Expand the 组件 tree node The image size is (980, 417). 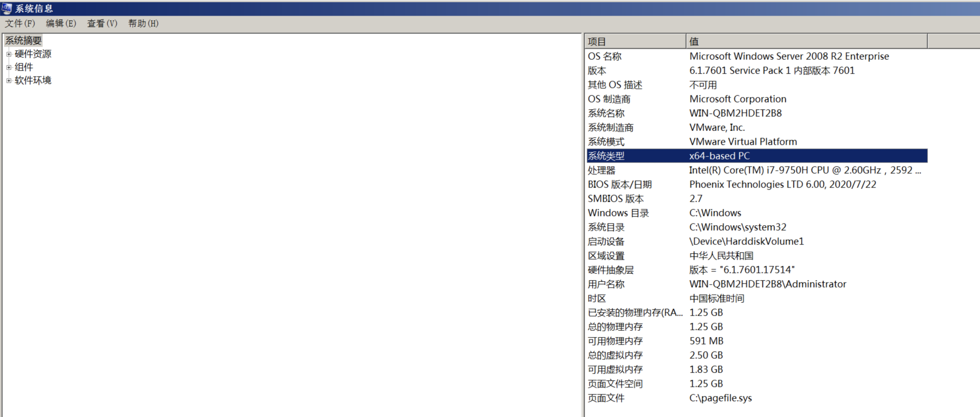click(x=9, y=67)
